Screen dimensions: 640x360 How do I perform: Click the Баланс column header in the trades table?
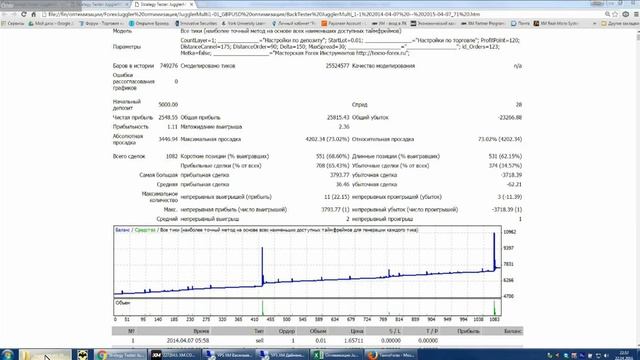coord(512,331)
